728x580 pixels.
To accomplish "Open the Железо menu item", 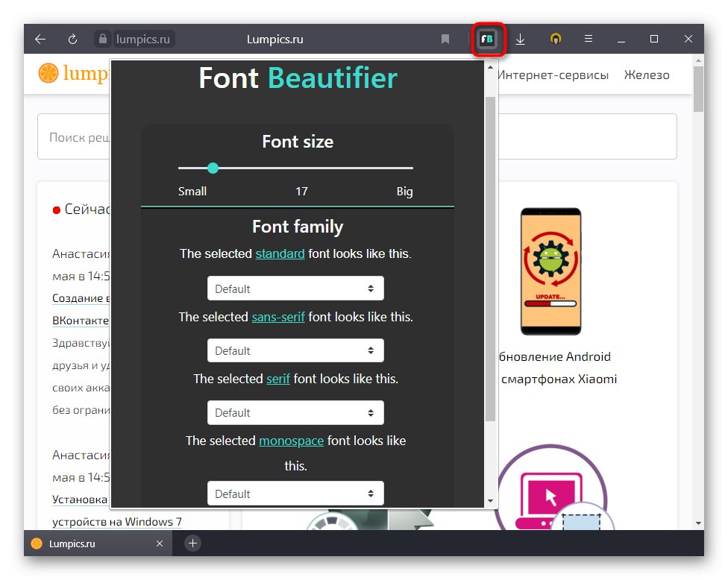I will pyautogui.click(x=647, y=75).
